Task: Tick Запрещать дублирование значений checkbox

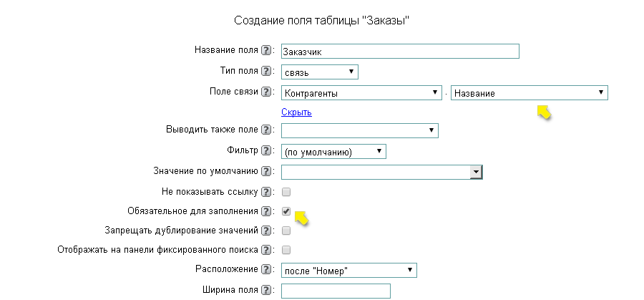Action: 286,231
